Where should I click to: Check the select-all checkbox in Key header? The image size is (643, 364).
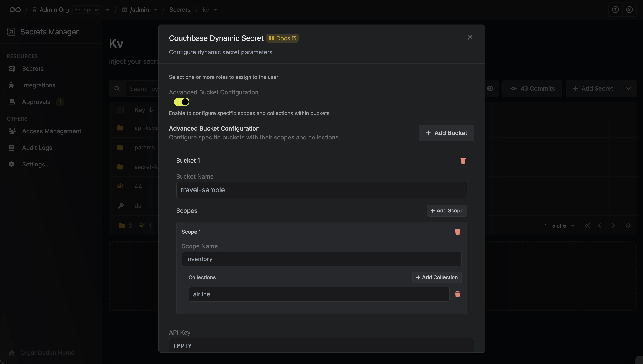pyautogui.click(x=120, y=110)
